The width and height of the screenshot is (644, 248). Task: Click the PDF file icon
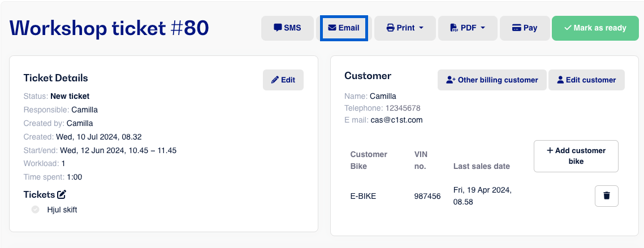[x=454, y=28]
